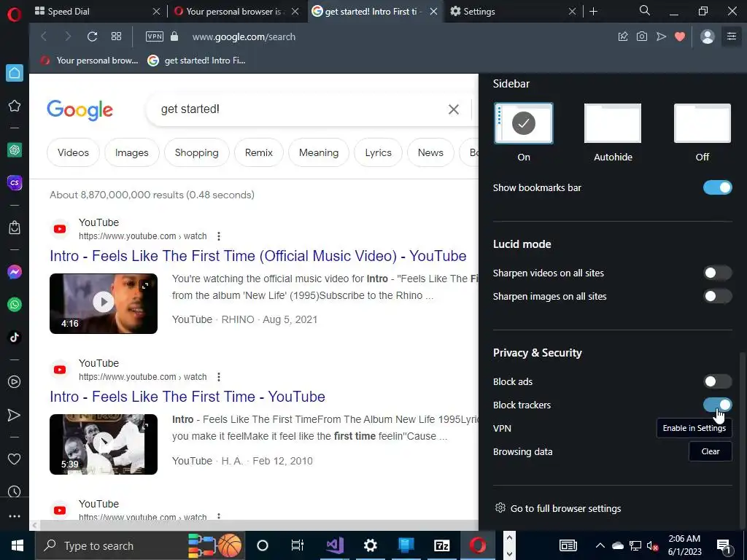Play the 5:39 video thumbnail

[104, 444]
